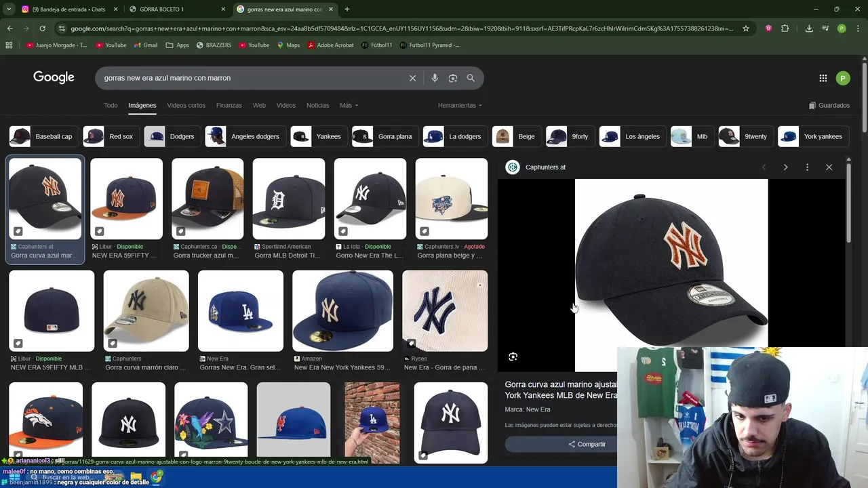Open the browser downloads icon

(x=809, y=28)
